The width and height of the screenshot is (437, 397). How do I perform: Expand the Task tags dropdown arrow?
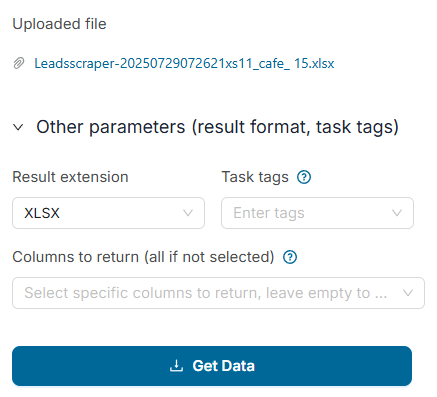[x=397, y=213]
